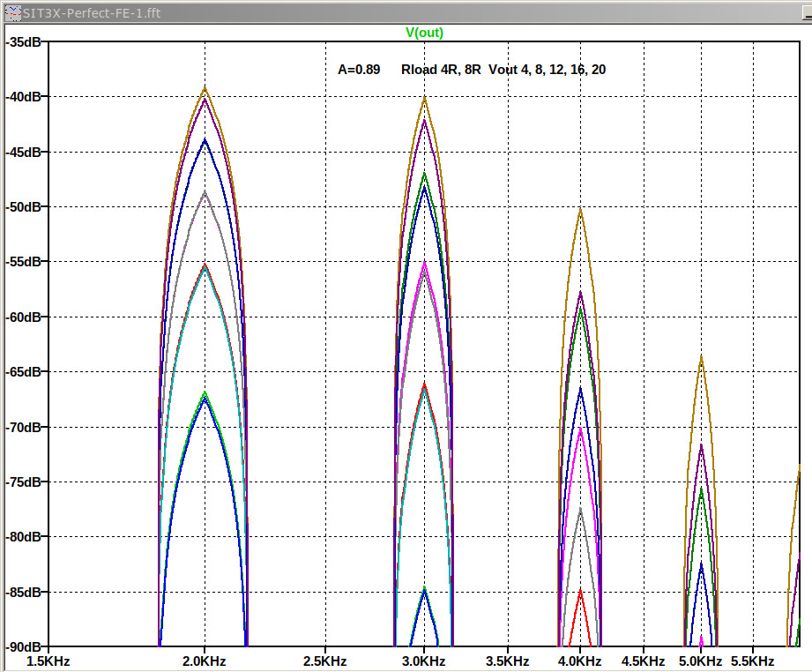Click the brown peak tip at 3.0KHz
The image size is (812, 672).
(425, 98)
